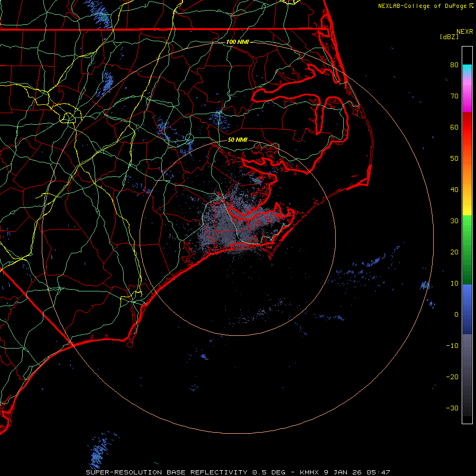Image resolution: width=476 pixels, height=476 pixels.
Task: Click the 40 value on the dBZ scale
Action: 454,190
